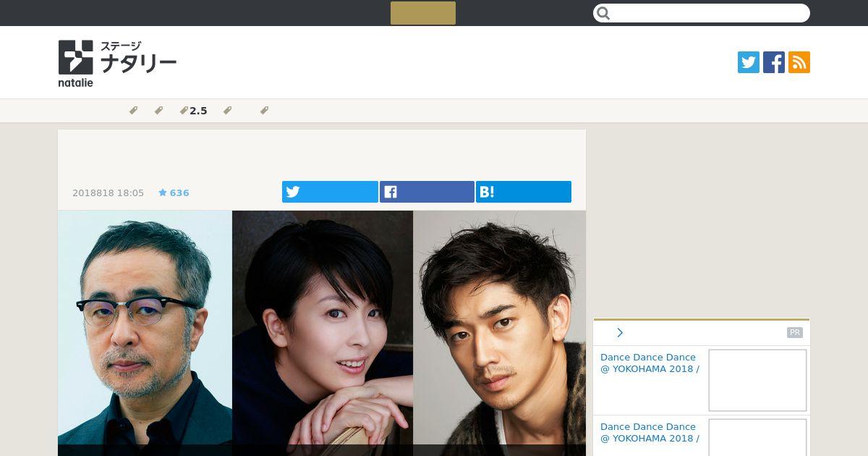
Task: Open the header Twitter icon beside Facebook
Action: [749, 62]
